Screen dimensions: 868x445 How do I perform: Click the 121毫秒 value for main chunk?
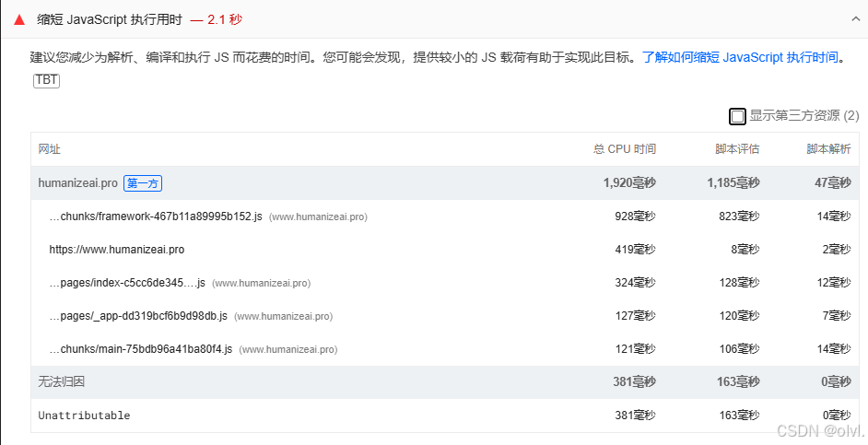coord(635,349)
